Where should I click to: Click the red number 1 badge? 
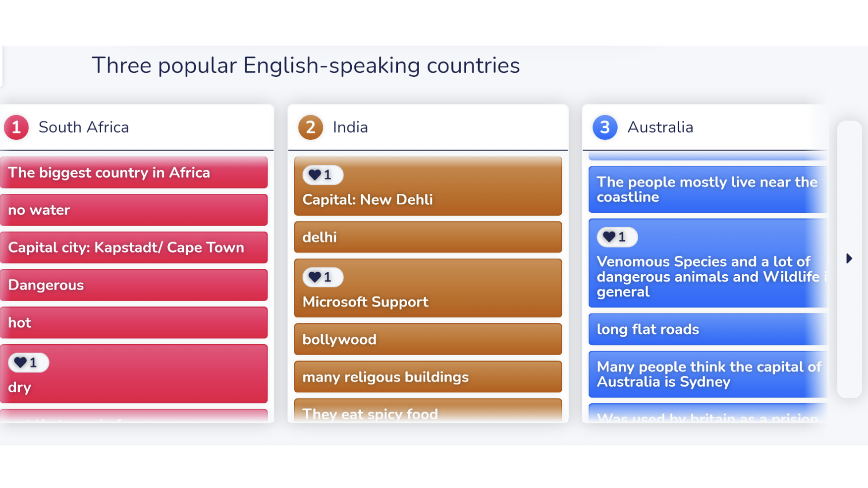click(x=16, y=127)
